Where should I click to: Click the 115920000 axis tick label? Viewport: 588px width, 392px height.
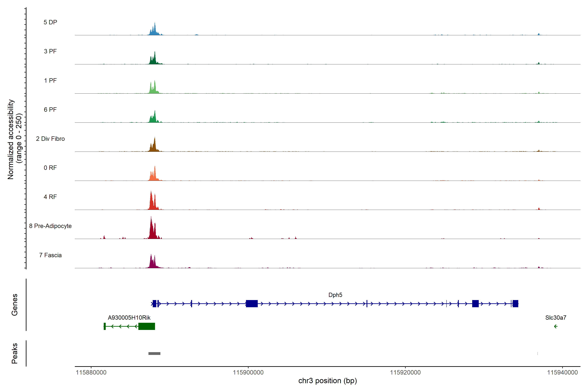[405, 373]
